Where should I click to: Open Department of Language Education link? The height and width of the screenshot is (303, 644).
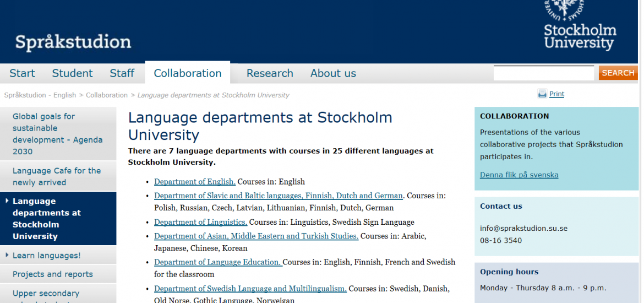[218, 262]
